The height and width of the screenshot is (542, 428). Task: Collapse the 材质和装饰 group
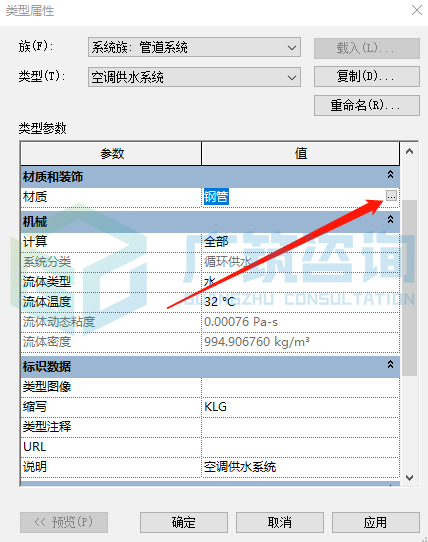click(390, 174)
